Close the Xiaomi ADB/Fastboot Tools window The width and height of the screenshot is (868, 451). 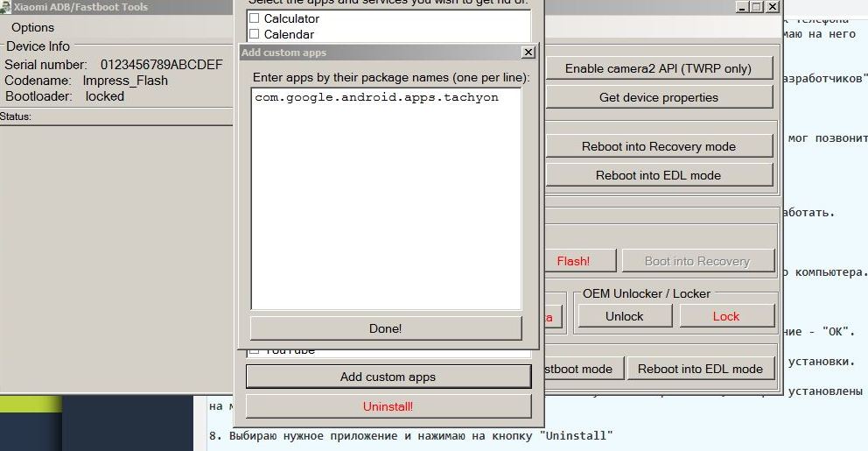point(773,7)
